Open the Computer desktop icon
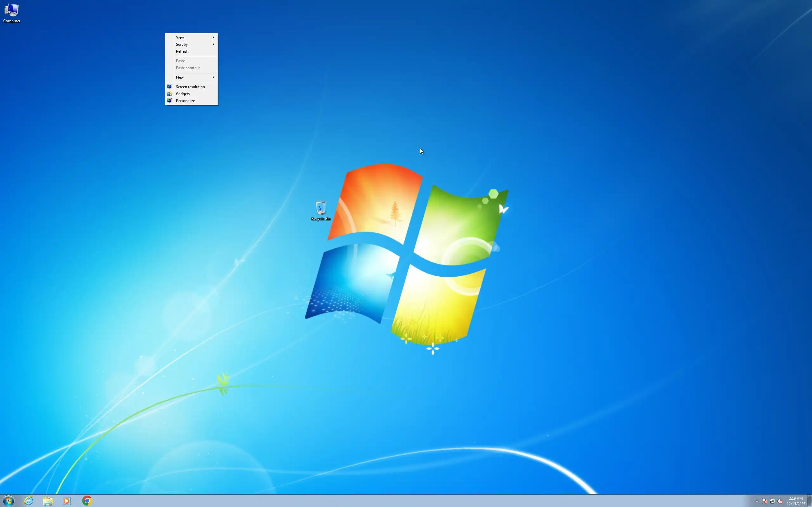Screen dimensions: 812x507 click(x=12, y=13)
